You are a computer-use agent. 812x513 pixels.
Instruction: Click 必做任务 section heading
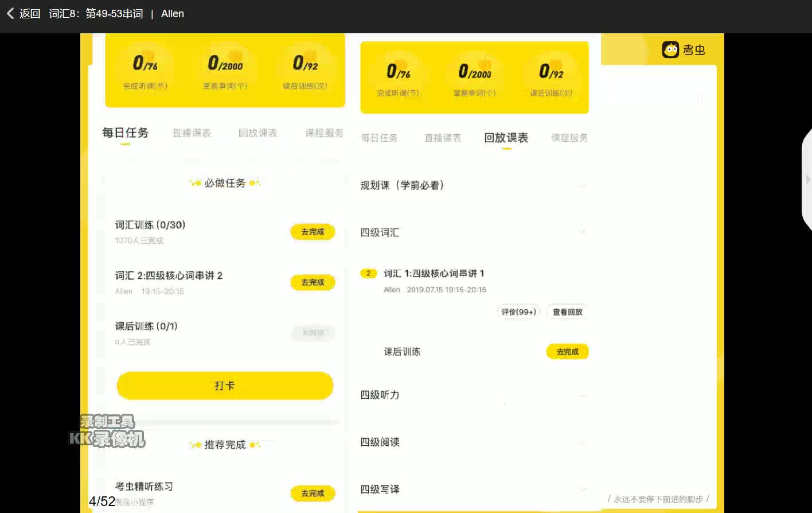click(x=225, y=183)
